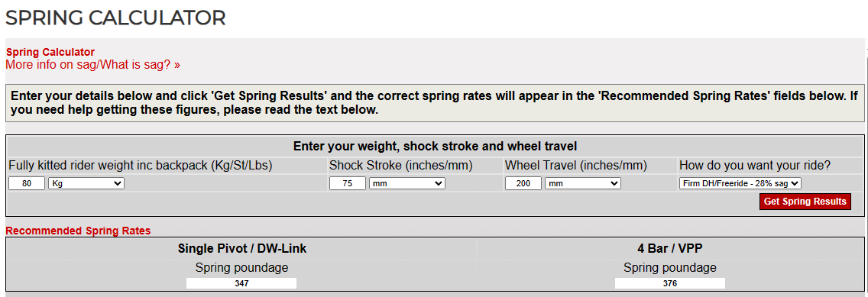Click the SPRING CALCULATOR page title

pyautogui.click(x=115, y=18)
